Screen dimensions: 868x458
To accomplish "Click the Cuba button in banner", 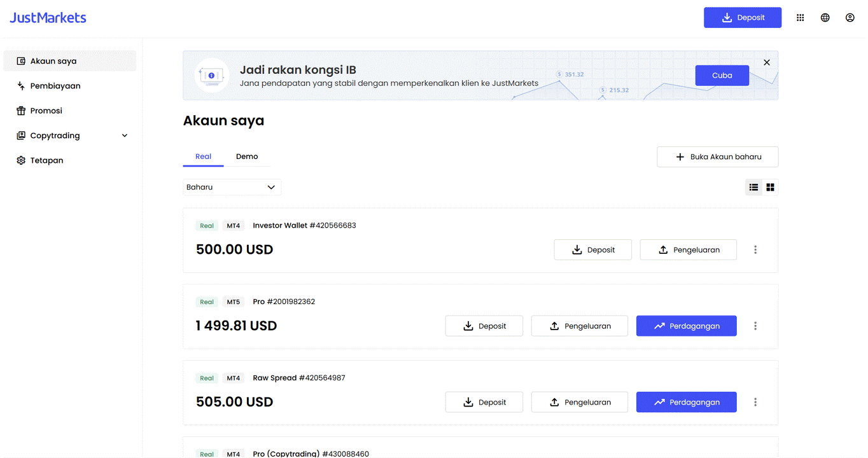I will 722,75.
